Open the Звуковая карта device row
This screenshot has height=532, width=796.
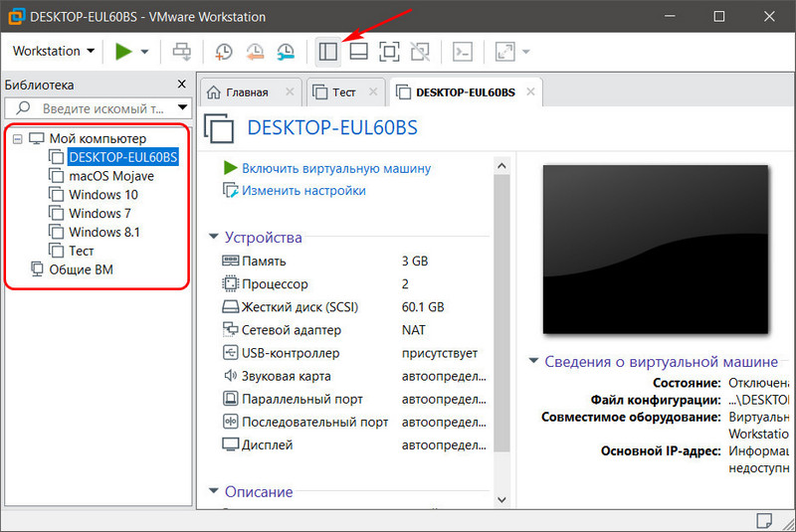[354, 376]
